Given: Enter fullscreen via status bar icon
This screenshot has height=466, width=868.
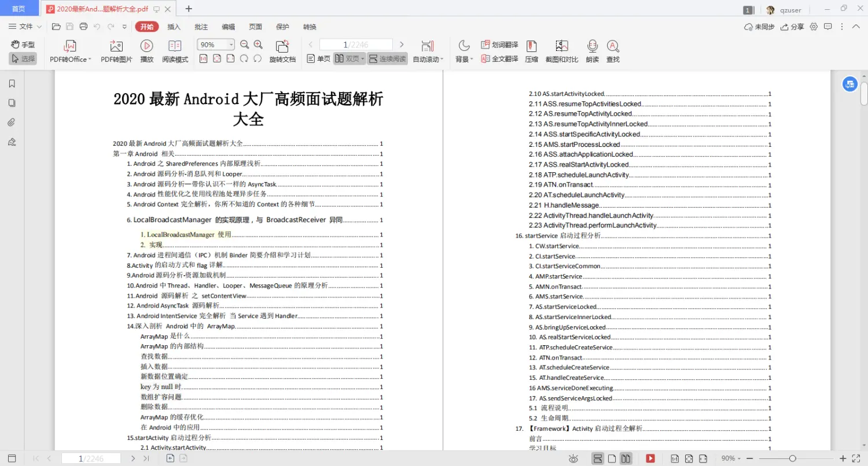Looking at the screenshot, I should tap(856, 458).
